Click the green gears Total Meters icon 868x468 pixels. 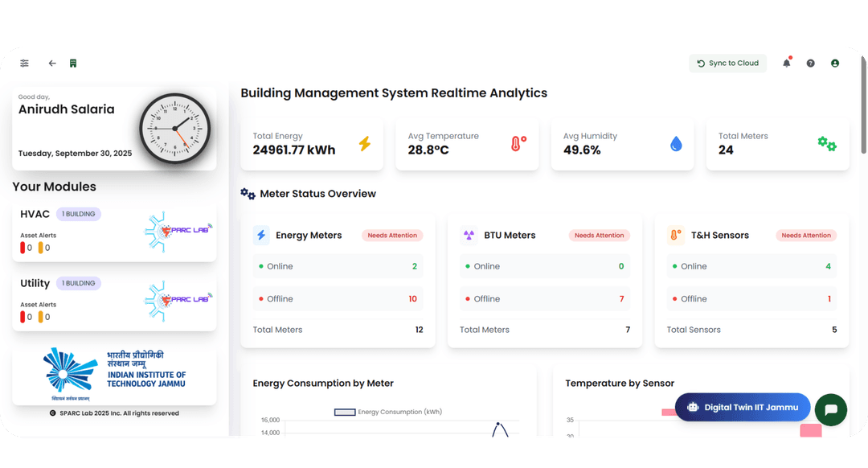pos(827,144)
